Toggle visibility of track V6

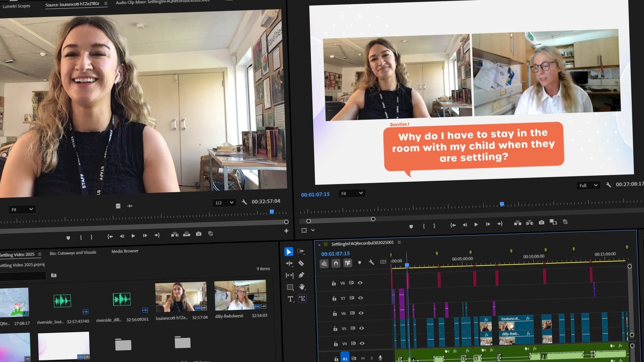point(361,313)
